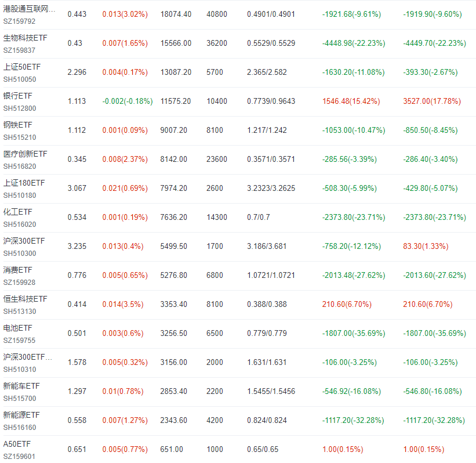Viewport: 476px width, 463px height.
Task: Select the 电池ETF name
Action: [17, 328]
